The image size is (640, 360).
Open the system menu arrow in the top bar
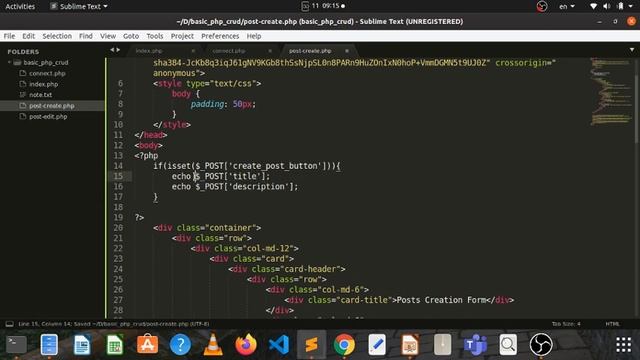tap(631, 6)
